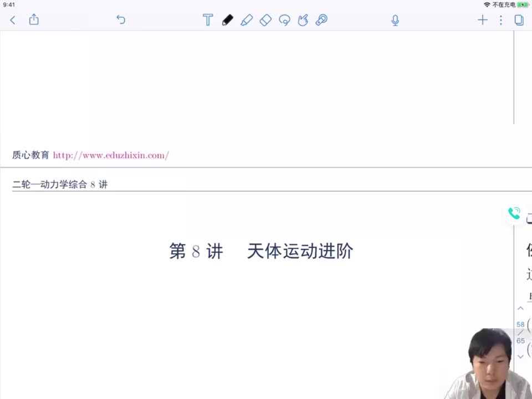The width and height of the screenshot is (532, 399).
Task: Check the battery status icon
Action: (523, 5)
